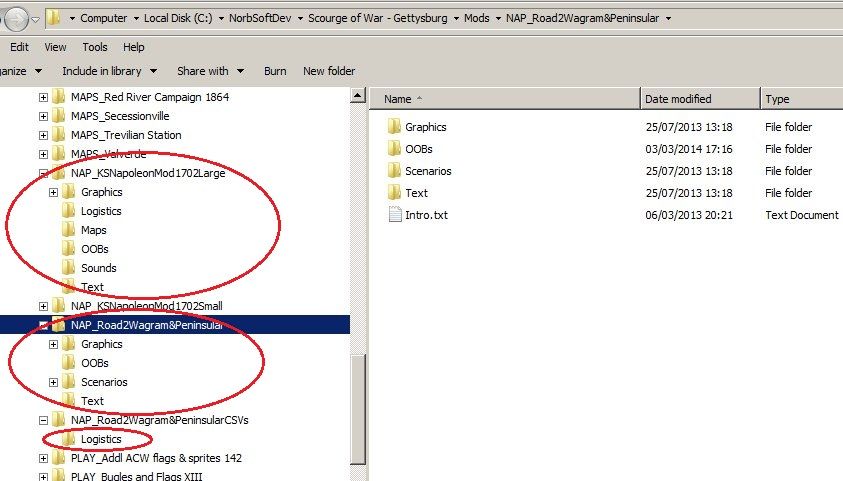Sort by the Name column header
Screen dimensions: 843x481
(505, 99)
